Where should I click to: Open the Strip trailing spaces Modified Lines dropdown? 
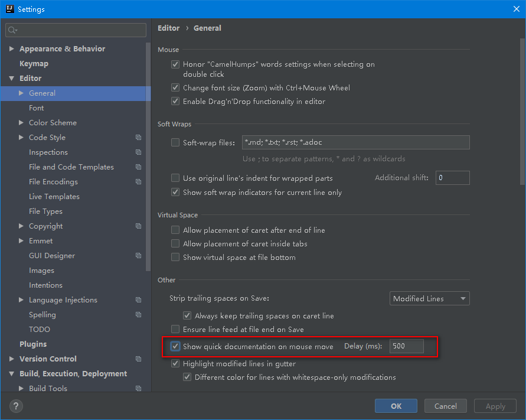pos(429,298)
